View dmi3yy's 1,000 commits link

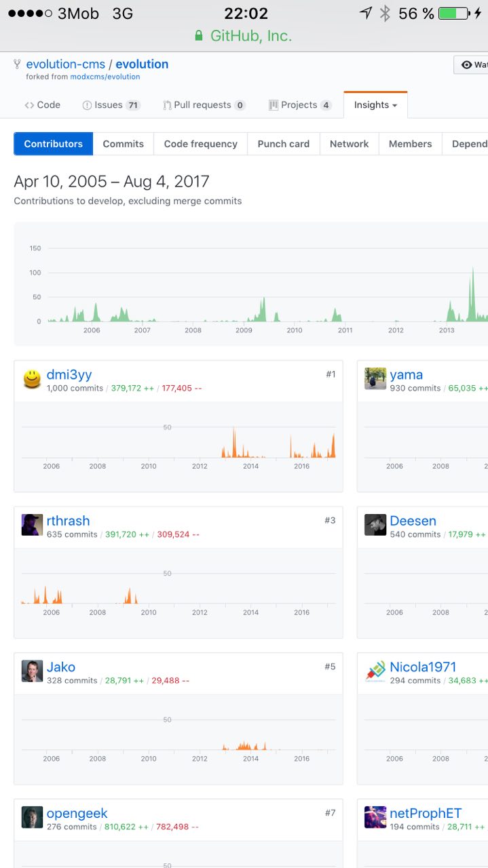point(75,389)
